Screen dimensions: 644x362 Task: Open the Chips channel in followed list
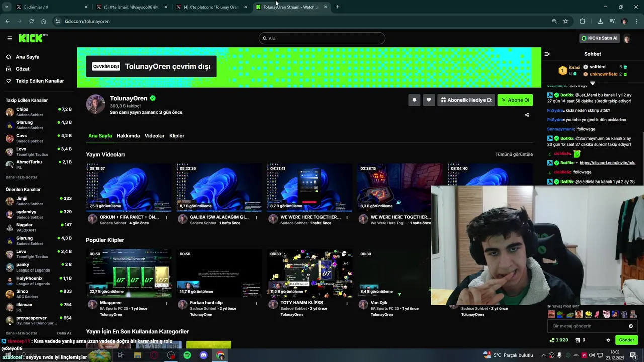38,112
